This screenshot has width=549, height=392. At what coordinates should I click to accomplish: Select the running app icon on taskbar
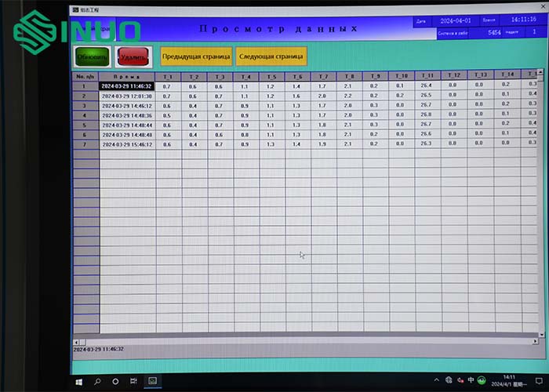click(x=152, y=380)
